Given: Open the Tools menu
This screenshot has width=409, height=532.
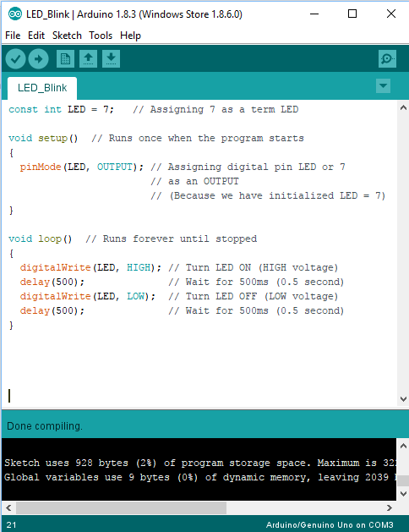Looking at the screenshot, I should (x=101, y=36).
